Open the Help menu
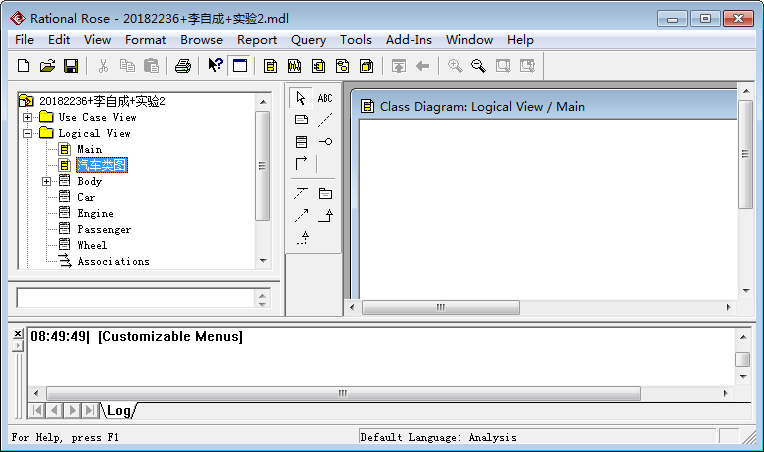This screenshot has width=764, height=452. tap(520, 40)
